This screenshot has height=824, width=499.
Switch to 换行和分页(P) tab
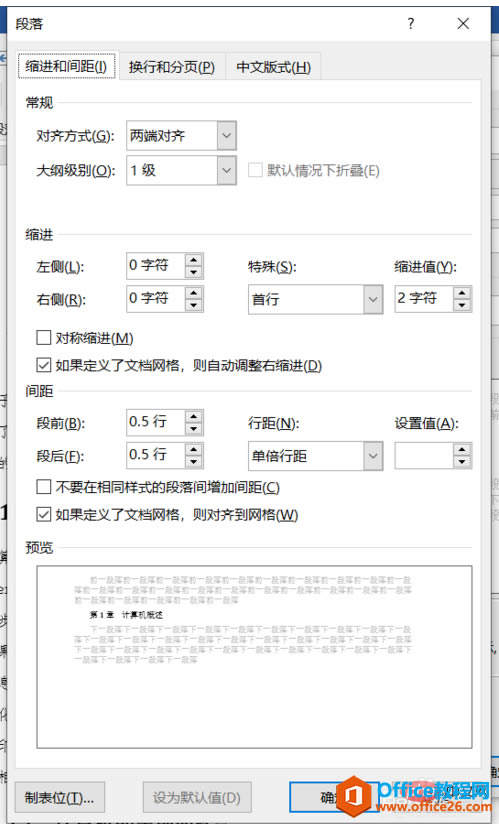click(x=172, y=67)
